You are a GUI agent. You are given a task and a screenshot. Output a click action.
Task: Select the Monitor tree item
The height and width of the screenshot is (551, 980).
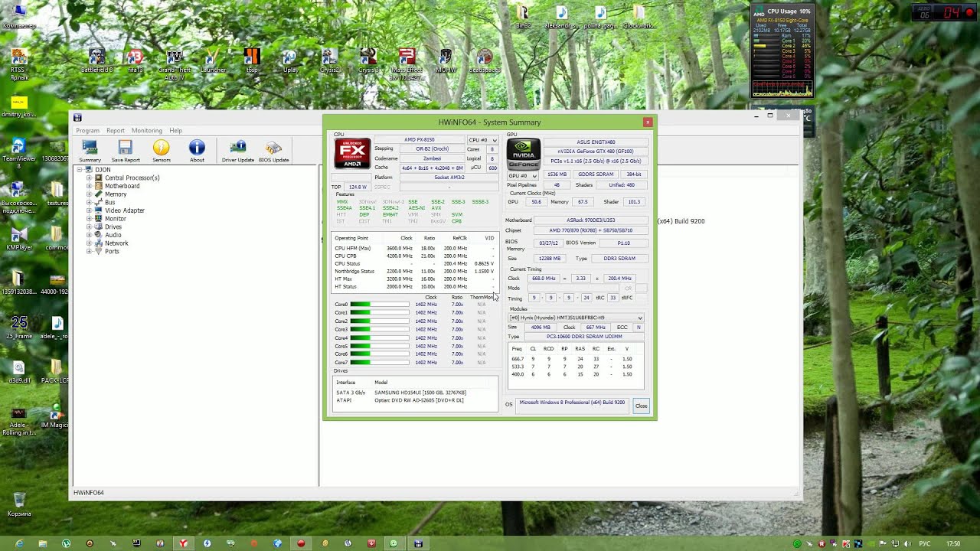click(x=116, y=219)
